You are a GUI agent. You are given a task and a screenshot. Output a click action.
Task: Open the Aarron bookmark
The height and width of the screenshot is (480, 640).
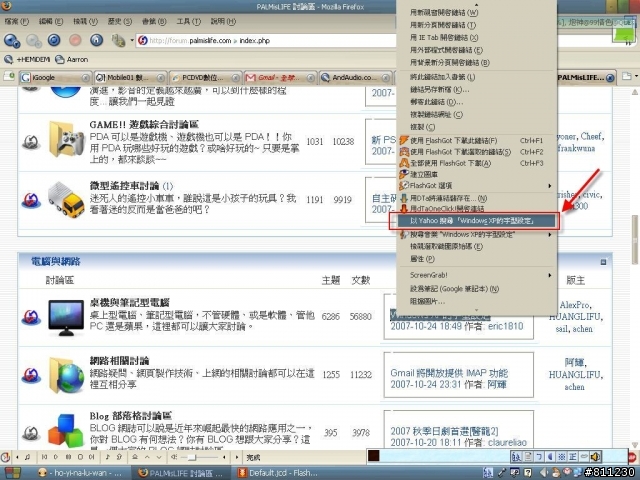click(72, 60)
